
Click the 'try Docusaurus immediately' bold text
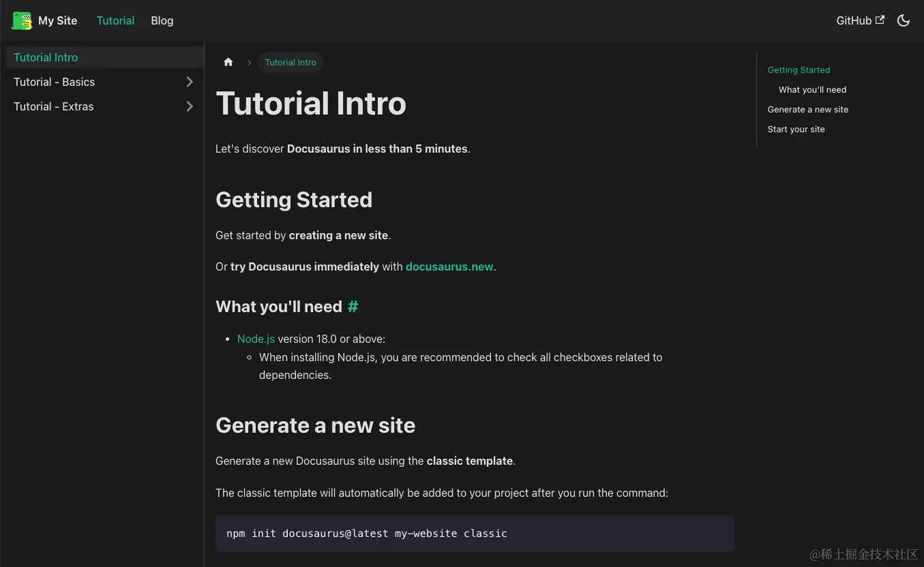pyautogui.click(x=305, y=266)
